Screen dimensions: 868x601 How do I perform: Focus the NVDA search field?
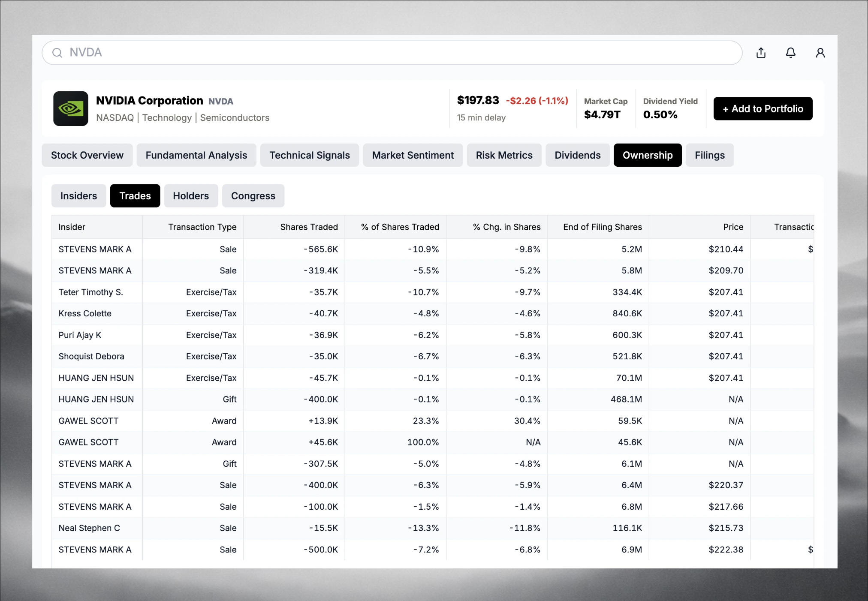392,53
